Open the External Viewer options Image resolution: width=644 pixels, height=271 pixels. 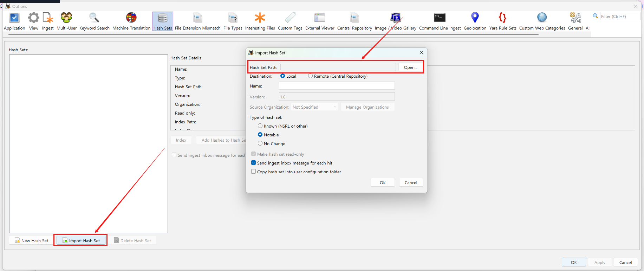[x=320, y=21]
